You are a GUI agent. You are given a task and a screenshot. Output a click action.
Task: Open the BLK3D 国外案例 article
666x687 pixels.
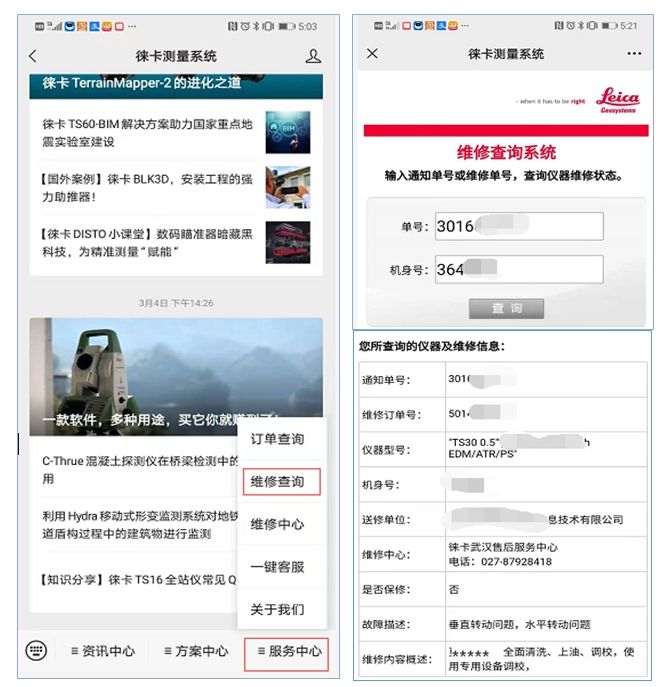147,188
